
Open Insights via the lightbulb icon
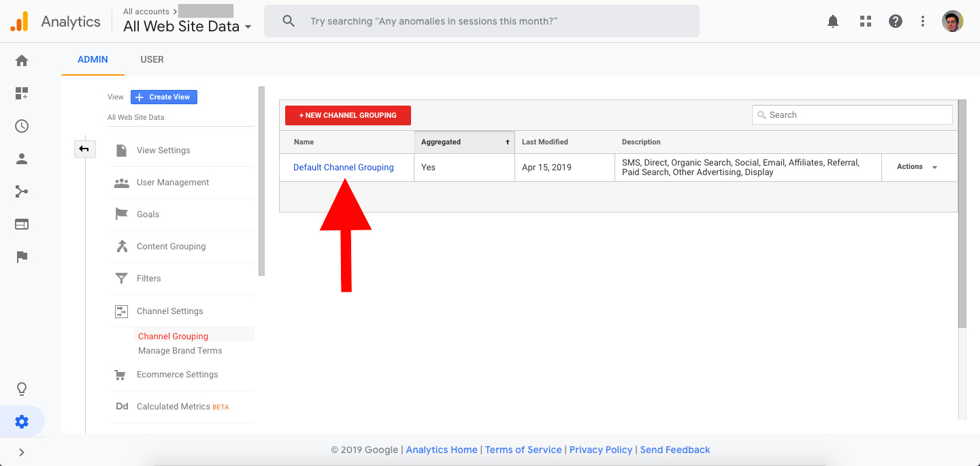[21, 388]
